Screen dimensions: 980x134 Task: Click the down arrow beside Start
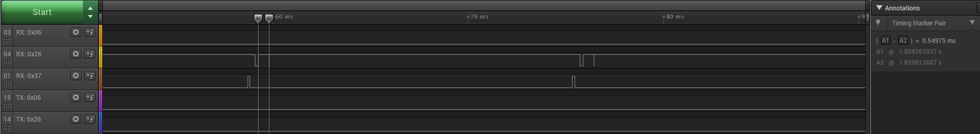(x=90, y=16)
